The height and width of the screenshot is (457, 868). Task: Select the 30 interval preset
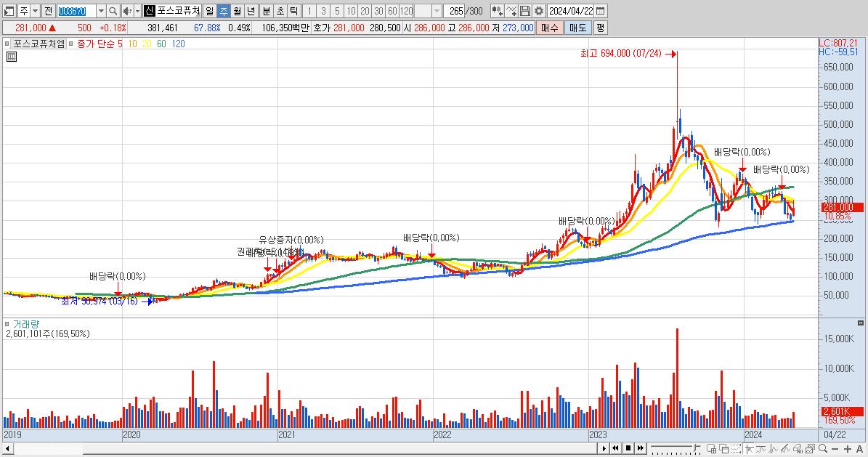(x=378, y=11)
